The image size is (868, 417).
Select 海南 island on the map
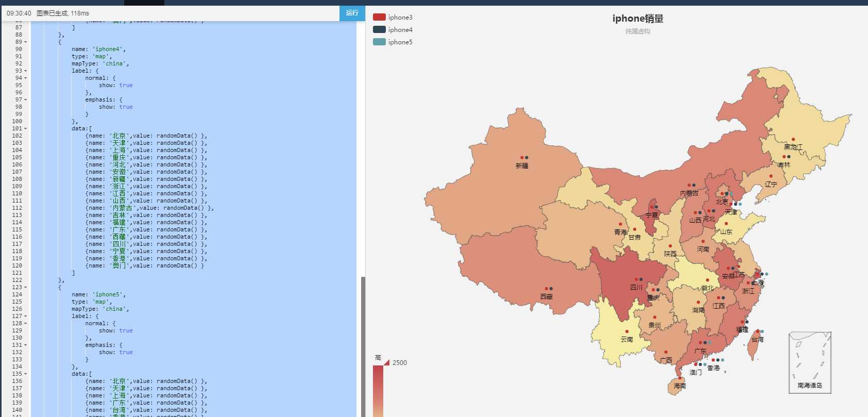click(x=676, y=387)
